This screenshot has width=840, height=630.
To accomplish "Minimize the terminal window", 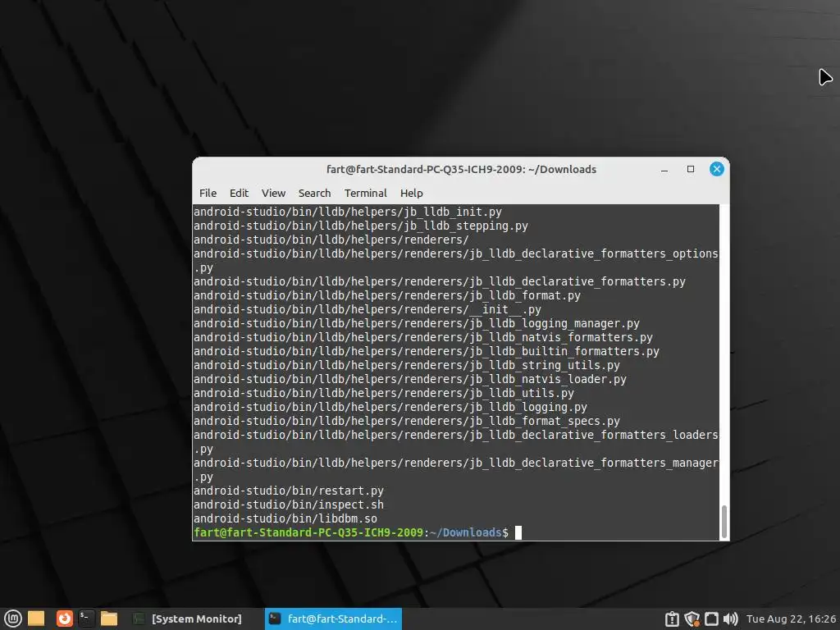I will 664,169.
